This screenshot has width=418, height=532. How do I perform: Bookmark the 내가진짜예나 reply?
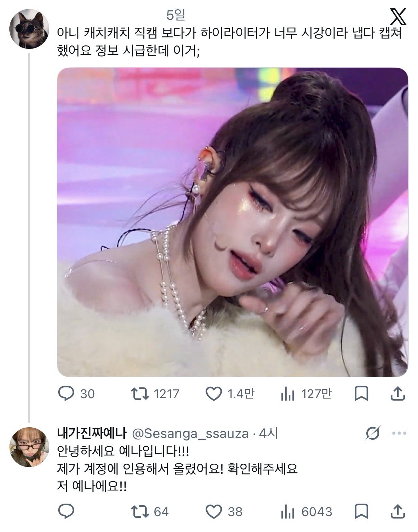[x=362, y=512]
